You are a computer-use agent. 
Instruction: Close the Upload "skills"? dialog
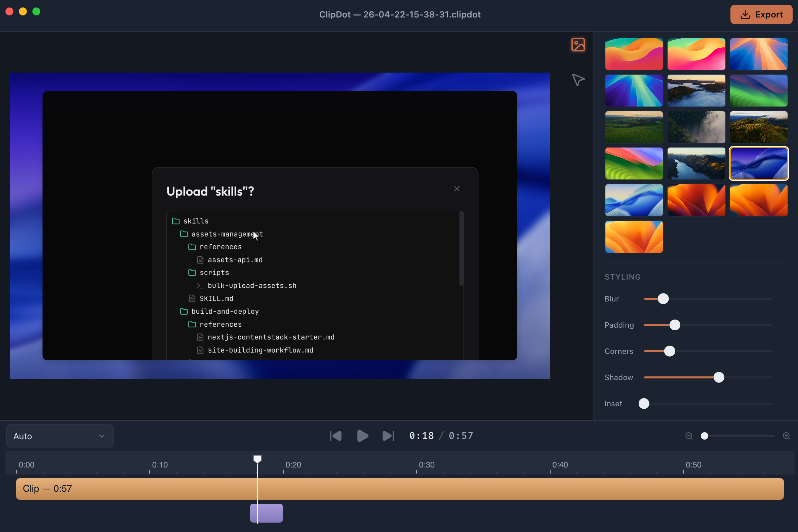457,188
